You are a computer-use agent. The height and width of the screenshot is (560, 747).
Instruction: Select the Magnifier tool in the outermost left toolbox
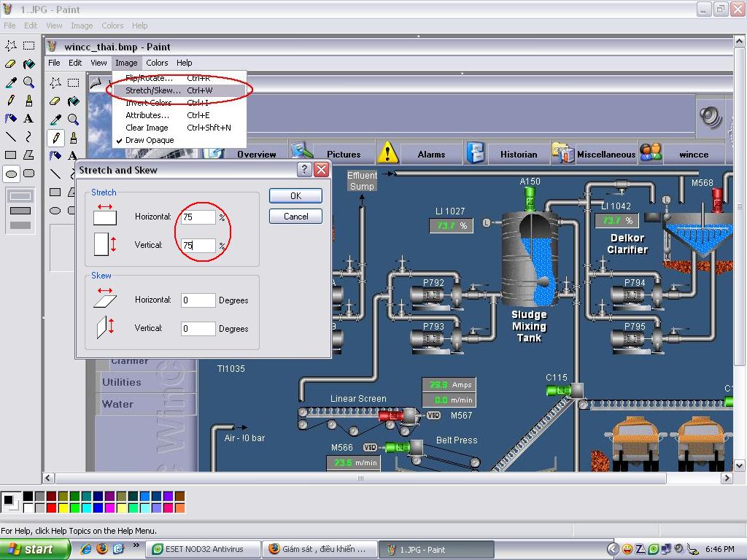[28, 82]
